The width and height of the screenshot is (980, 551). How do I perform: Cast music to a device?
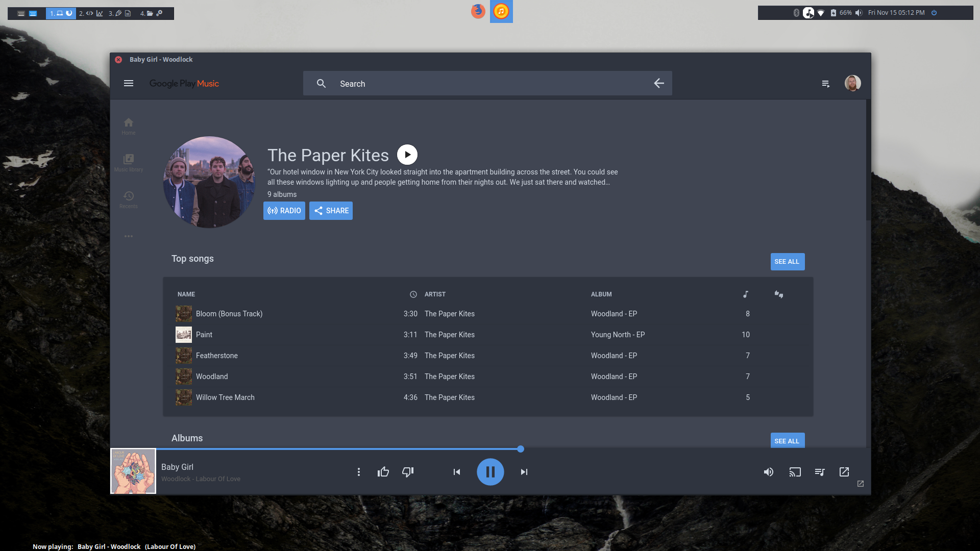pos(795,472)
